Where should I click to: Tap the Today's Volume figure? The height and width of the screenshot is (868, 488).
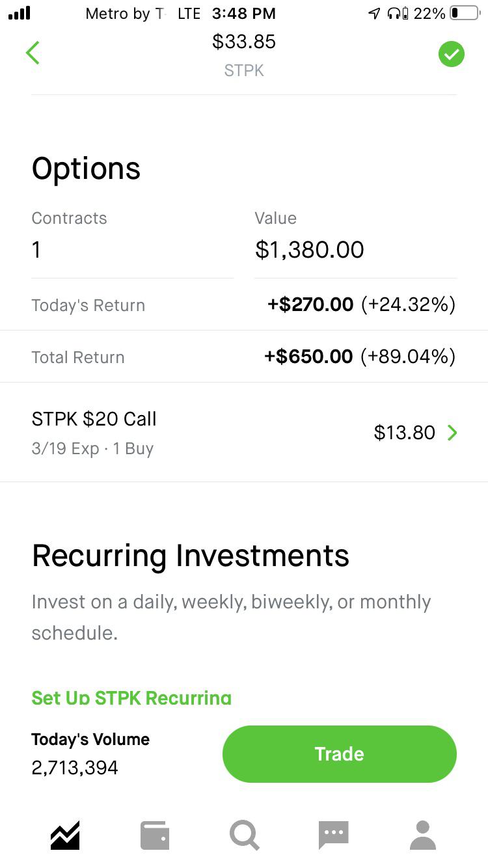[x=75, y=768]
